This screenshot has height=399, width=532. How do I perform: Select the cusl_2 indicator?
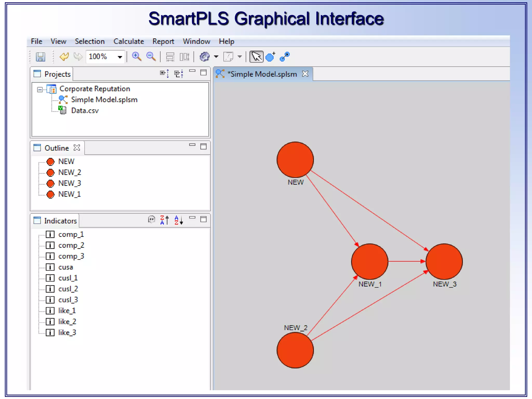point(68,289)
